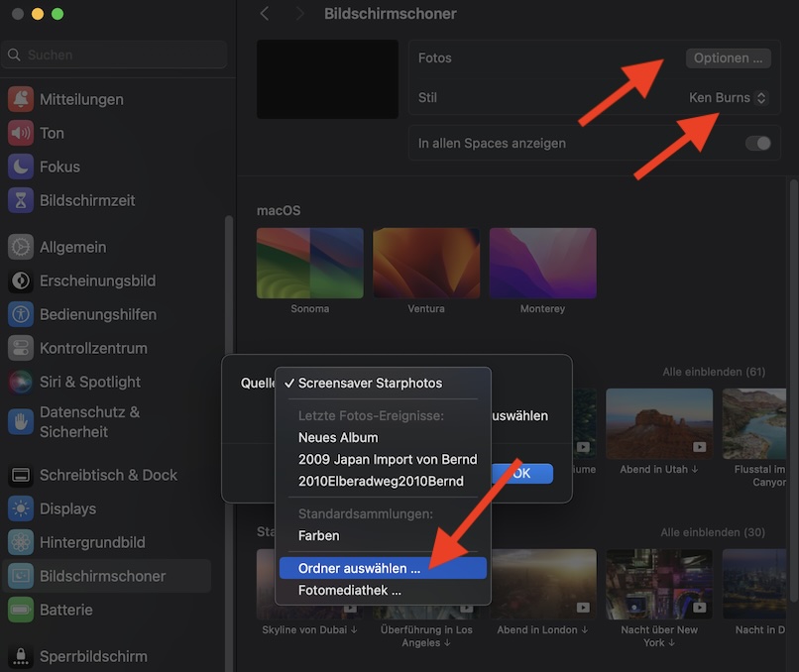Go back using the left chevron arrow
799x672 pixels.
264,14
